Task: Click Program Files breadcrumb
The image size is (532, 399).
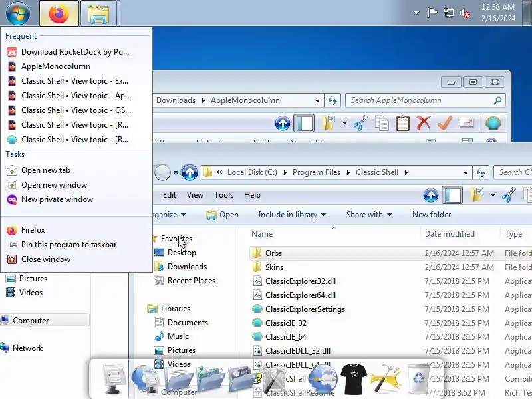Action: (x=317, y=172)
